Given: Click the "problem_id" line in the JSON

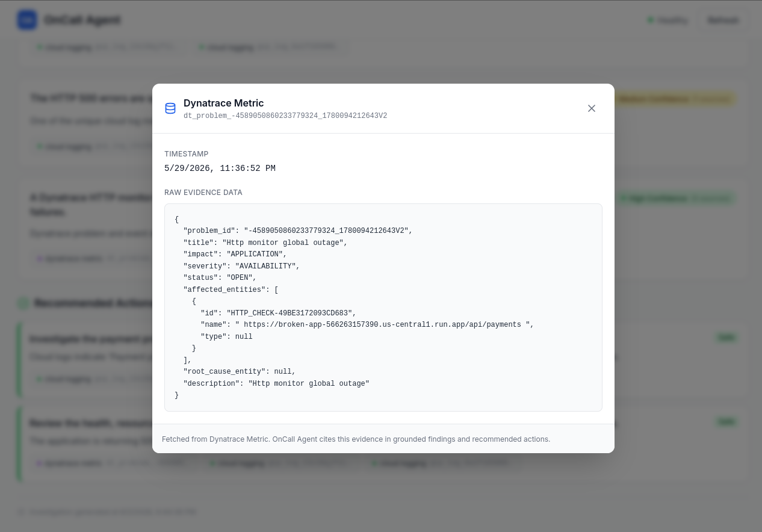Looking at the screenshot, I should pyautogui.click(x=298, y=231).
